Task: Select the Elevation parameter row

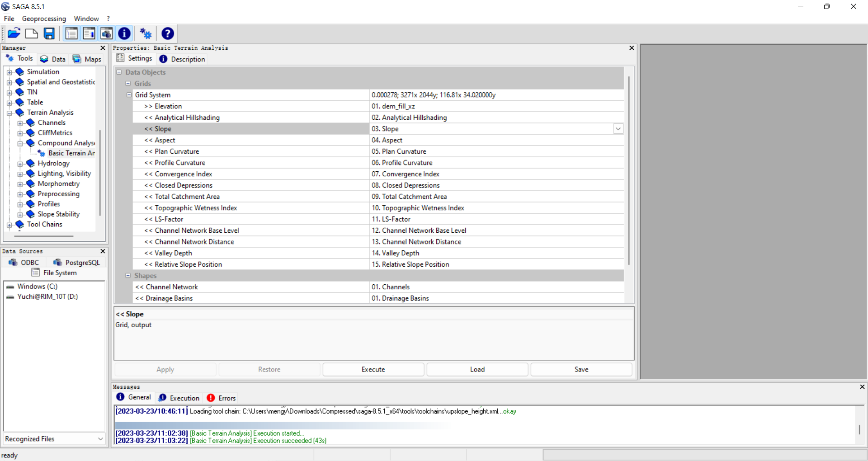Action: [251, 106]
